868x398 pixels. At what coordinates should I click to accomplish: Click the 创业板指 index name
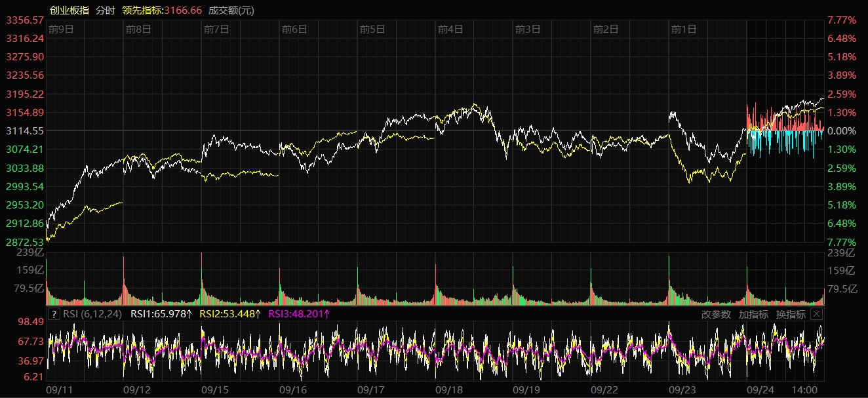[69, 10]
